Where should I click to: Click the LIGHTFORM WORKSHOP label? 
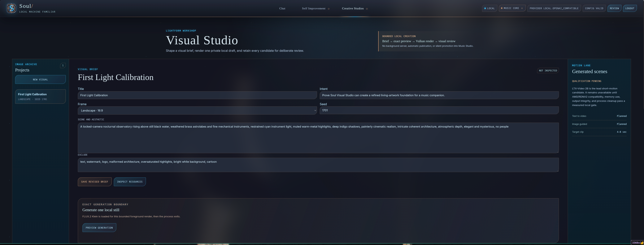pyautogui.click(x=181, y=31)
